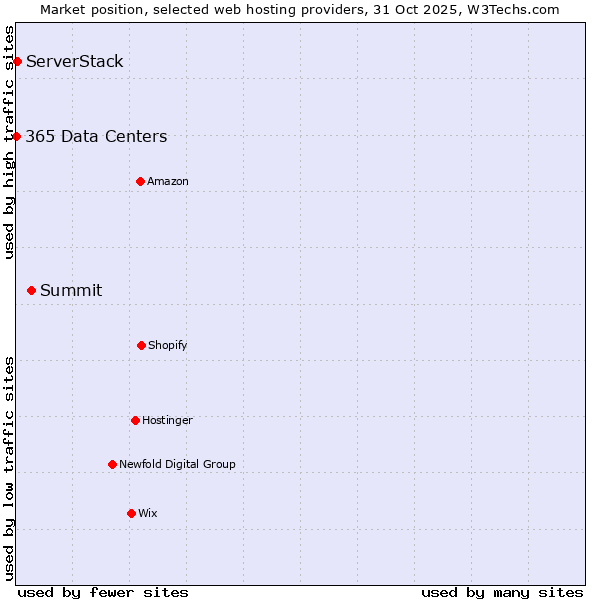Select the Amazon red data point
Image resolution: width=600 pixels, height=600 pixels.
140,181
